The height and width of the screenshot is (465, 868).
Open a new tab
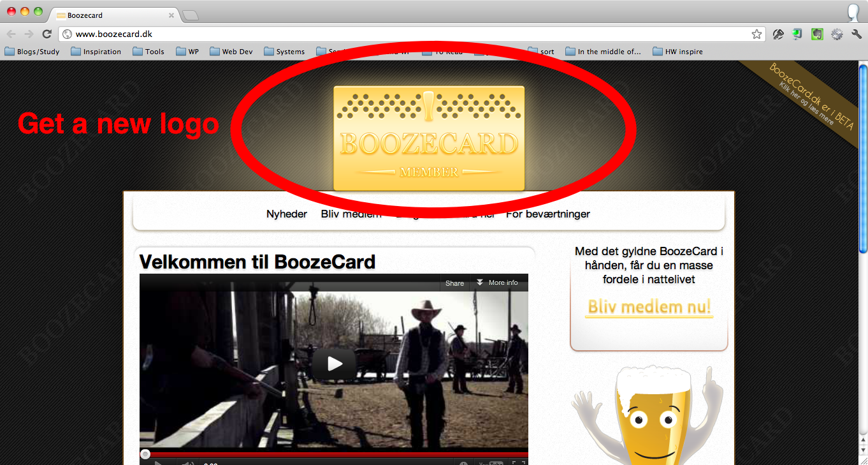click(x=191, y=15)
